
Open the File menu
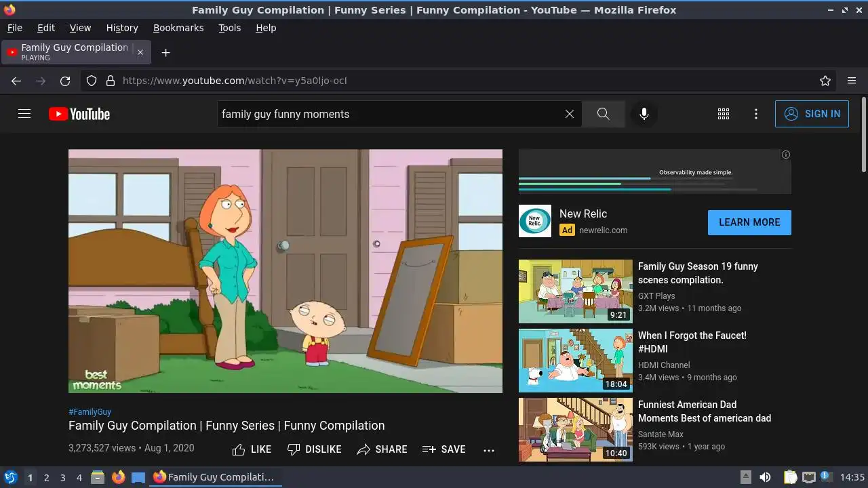point(15,28)
